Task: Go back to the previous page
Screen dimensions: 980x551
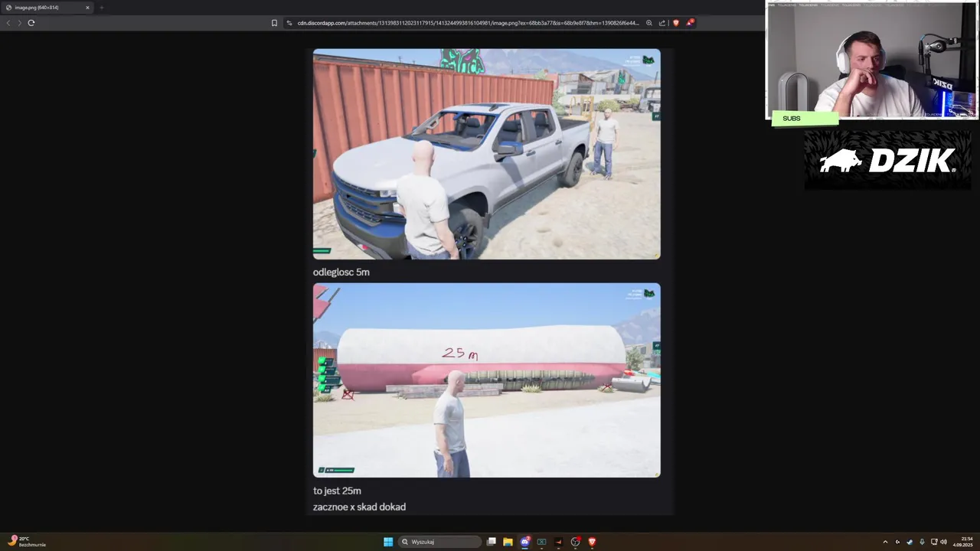Action: coord(8,23)
